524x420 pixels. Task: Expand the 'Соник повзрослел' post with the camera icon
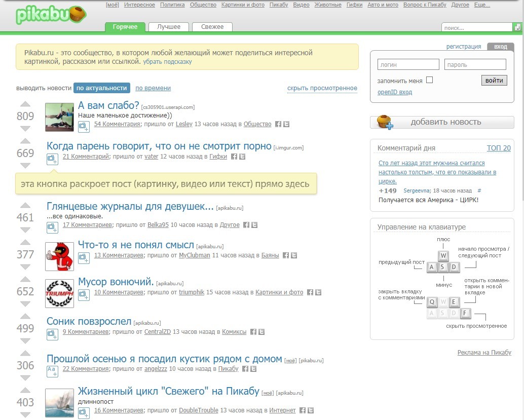coord(53,334)
